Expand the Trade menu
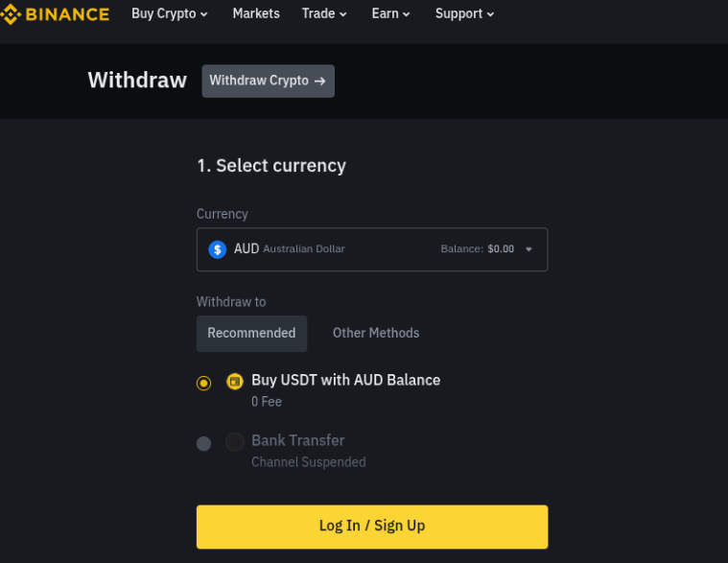The image size is (728, 563). [x=324, y=14]
